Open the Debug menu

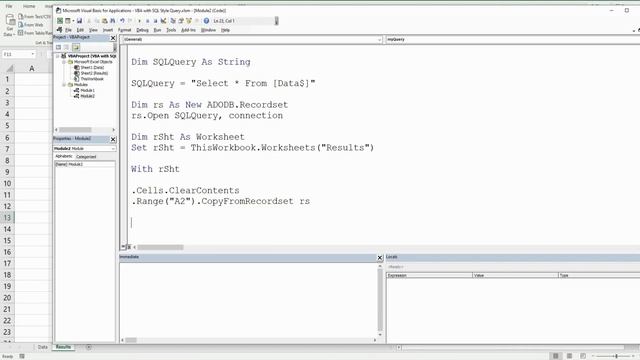pyautogui.click(x=142, y=30)
